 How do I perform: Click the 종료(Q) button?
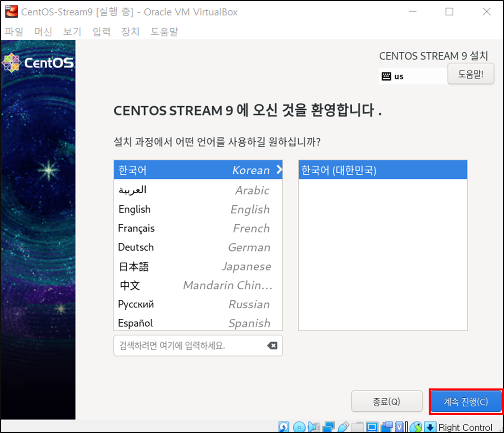tap(387, 401)
